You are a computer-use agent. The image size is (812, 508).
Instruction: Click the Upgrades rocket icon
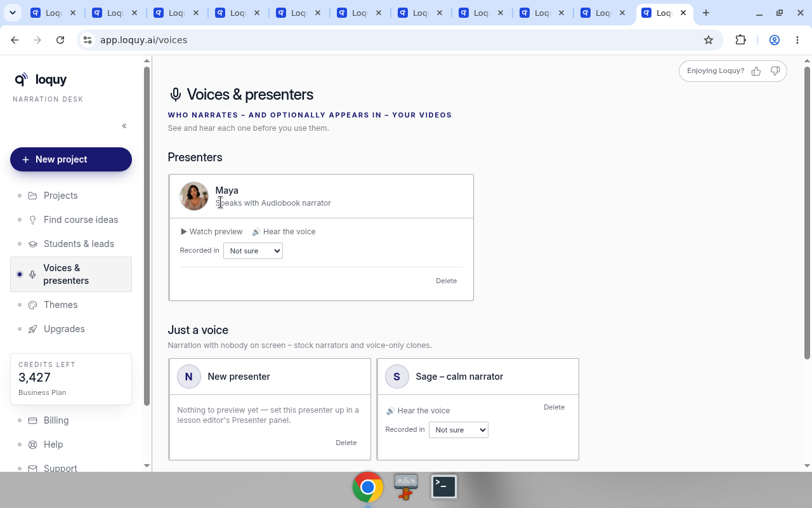click(x=33, y=329)
